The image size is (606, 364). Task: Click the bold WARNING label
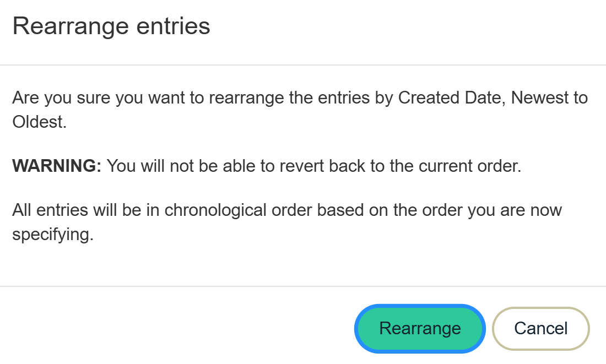[57, 166]
